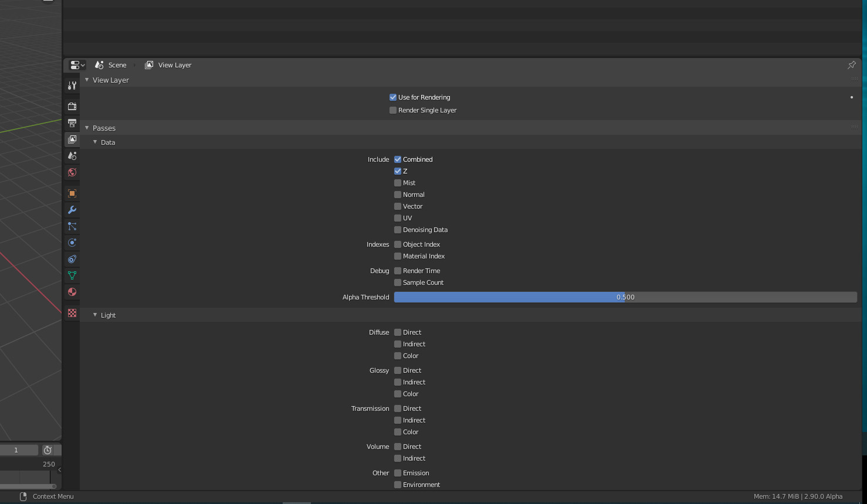Click the memory and version status text
This screenshot has height=504, width=867.
[798, 496]
